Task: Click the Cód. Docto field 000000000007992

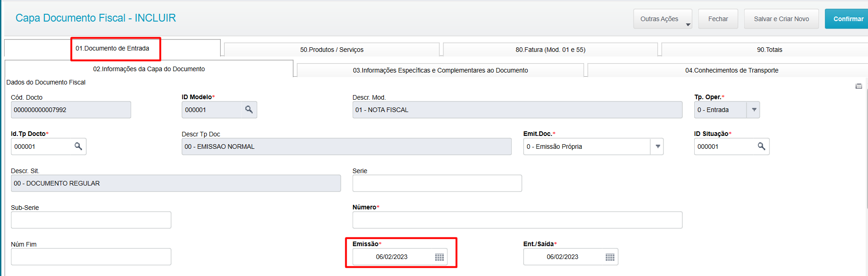Action: coord(71,110)
